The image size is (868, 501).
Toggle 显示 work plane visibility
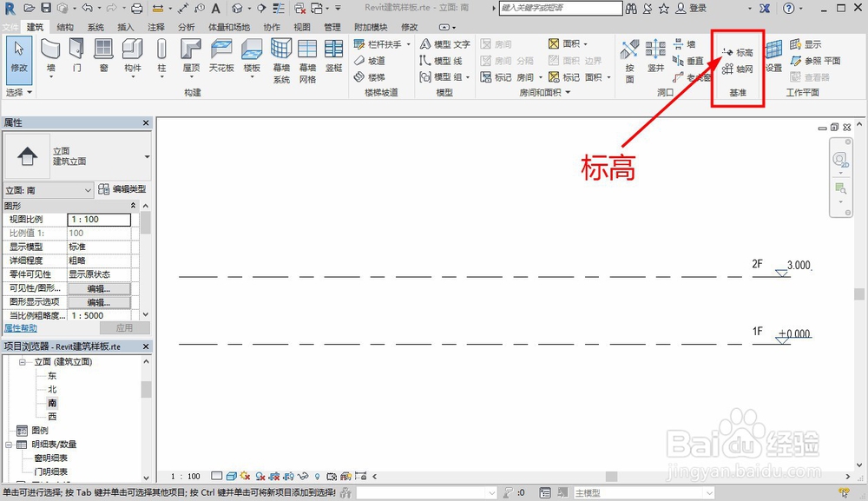806,43
